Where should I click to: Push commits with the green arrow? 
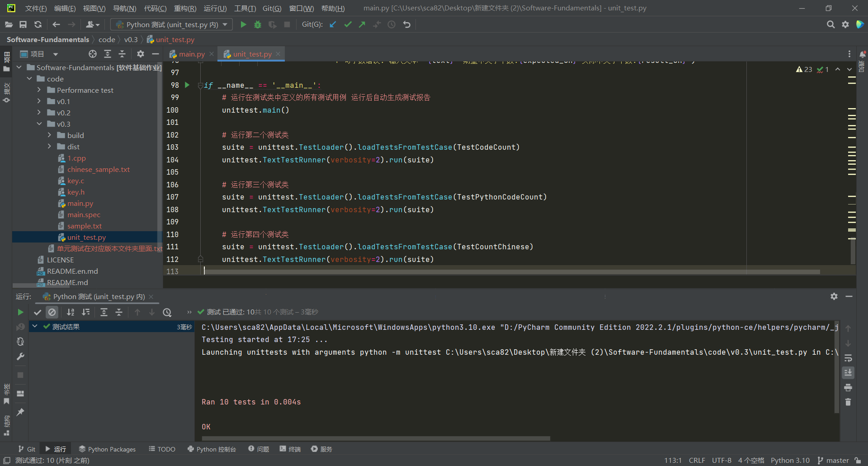tap(362, 24)
